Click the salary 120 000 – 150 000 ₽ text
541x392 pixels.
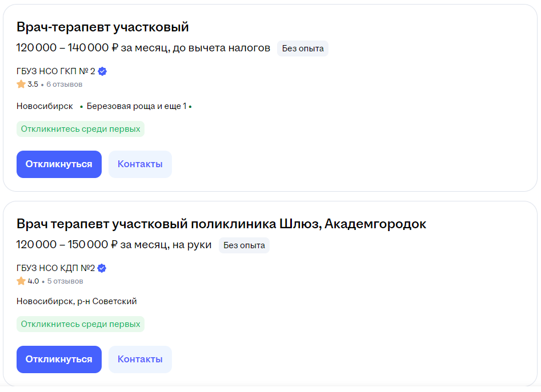67,245
